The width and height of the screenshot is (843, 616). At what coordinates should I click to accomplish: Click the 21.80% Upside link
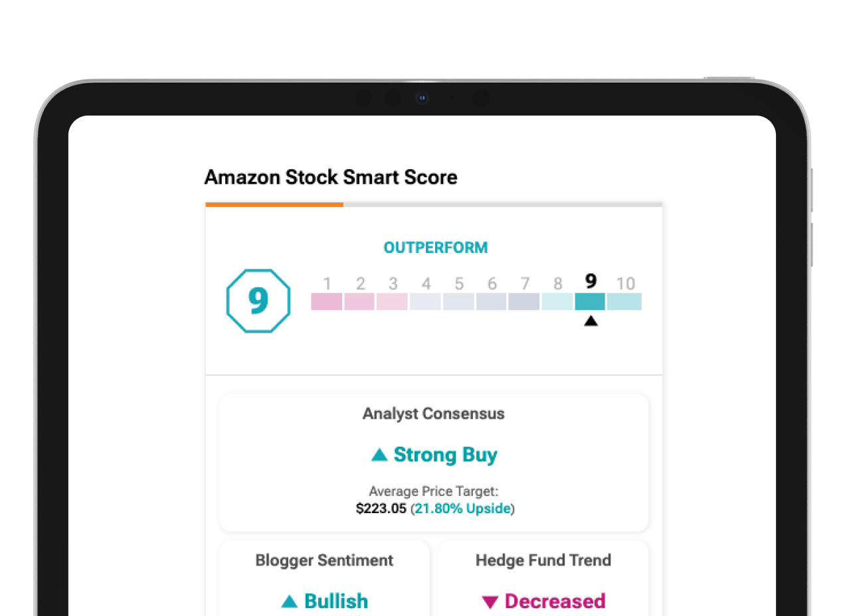coord(463,509)
